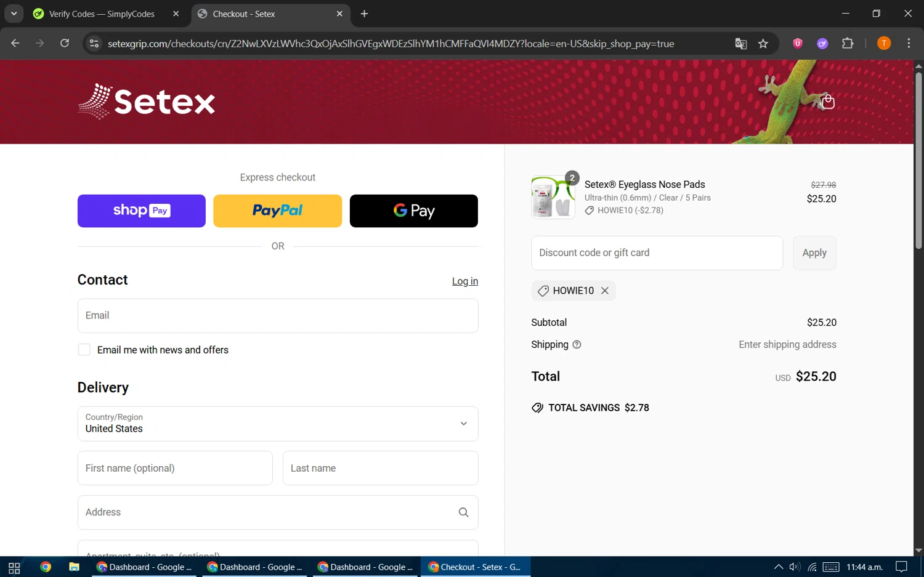Viewport: 924px width, 577px height.
Task: Focus the Discount code or gift card field
Action: [x=657, y=253]
